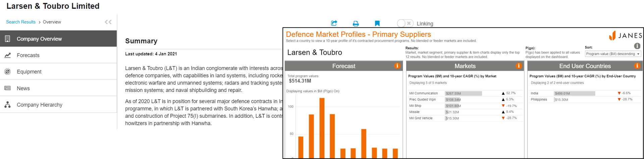This screenshot has height=159, width=644.
Task: Collapse the sidebar with the double-chevron icon
Action: pos(108,22)
